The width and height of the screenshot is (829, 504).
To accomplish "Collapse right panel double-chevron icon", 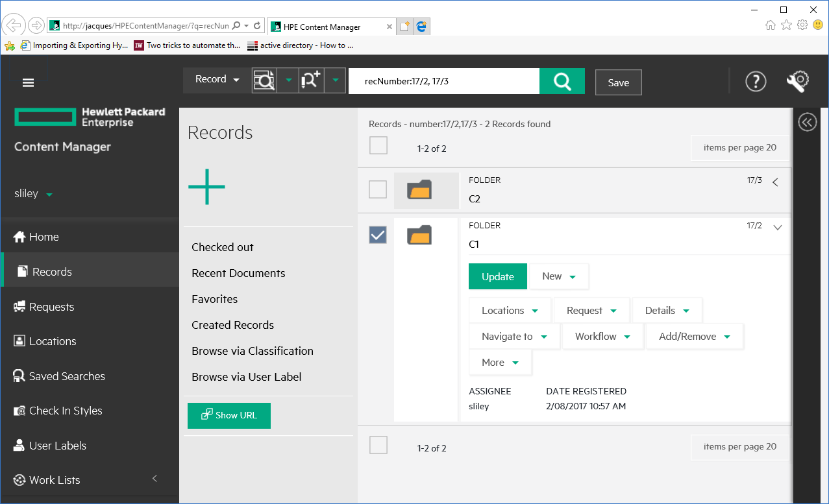I will tap(807, 122).
